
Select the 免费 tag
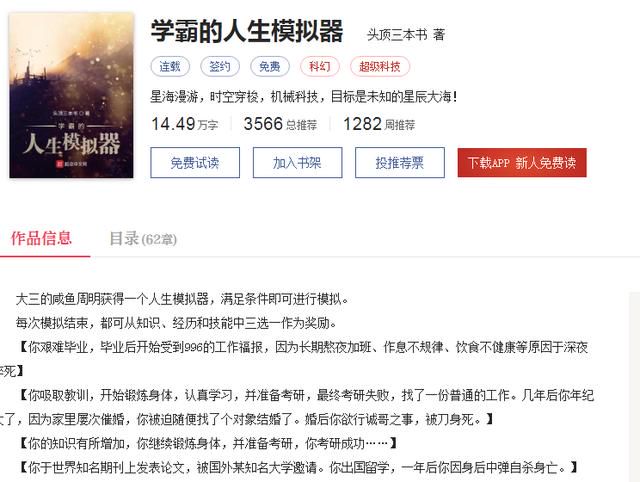click(270, 67)
